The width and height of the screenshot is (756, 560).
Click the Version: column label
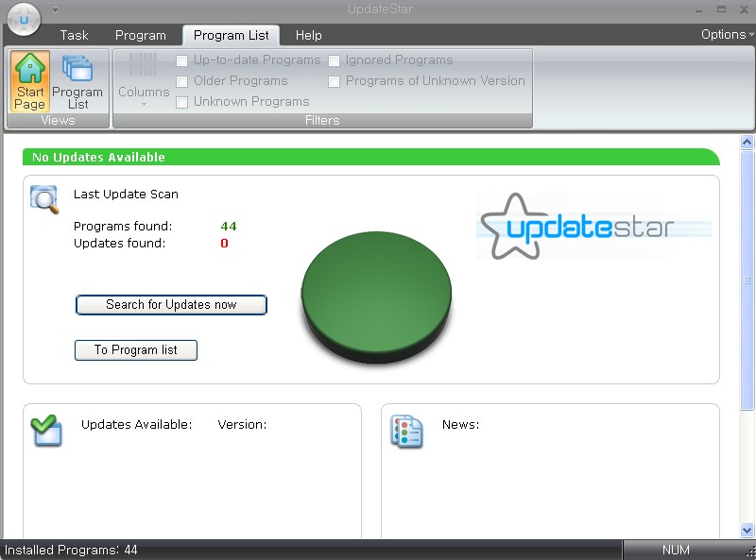pyautogui.click(x=242, y=425)
